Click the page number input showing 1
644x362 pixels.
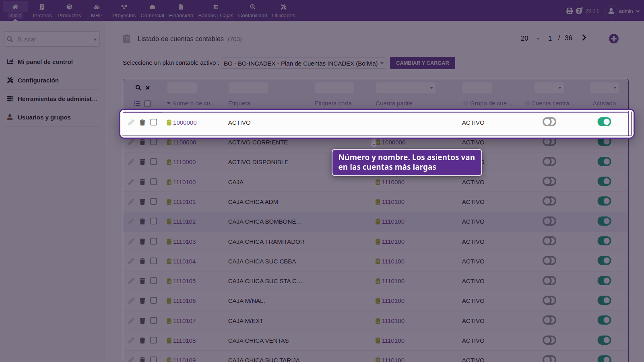[550, 38]
